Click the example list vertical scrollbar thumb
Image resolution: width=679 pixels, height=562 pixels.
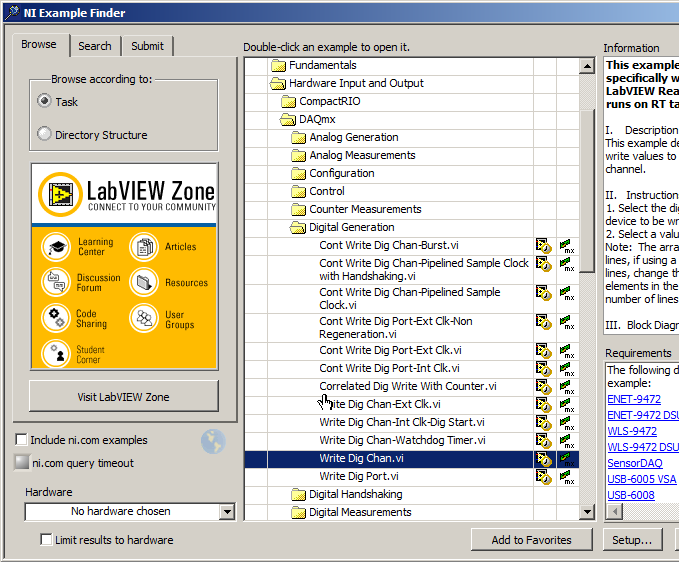(587, 190)
